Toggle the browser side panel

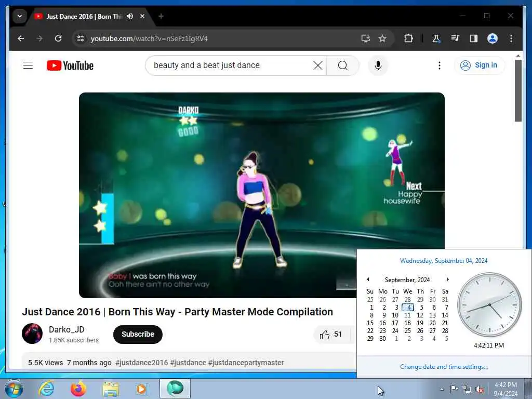tap(474, 38)
